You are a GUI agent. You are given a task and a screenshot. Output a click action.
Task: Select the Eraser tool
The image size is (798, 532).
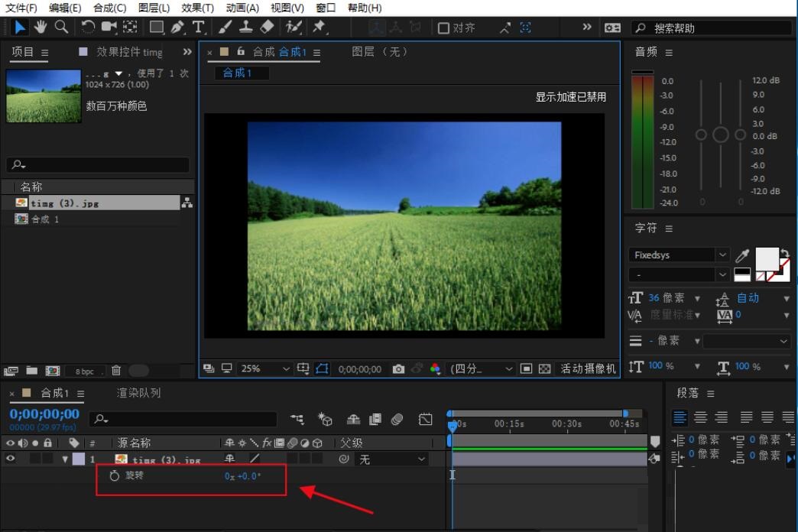coord(267,28)
